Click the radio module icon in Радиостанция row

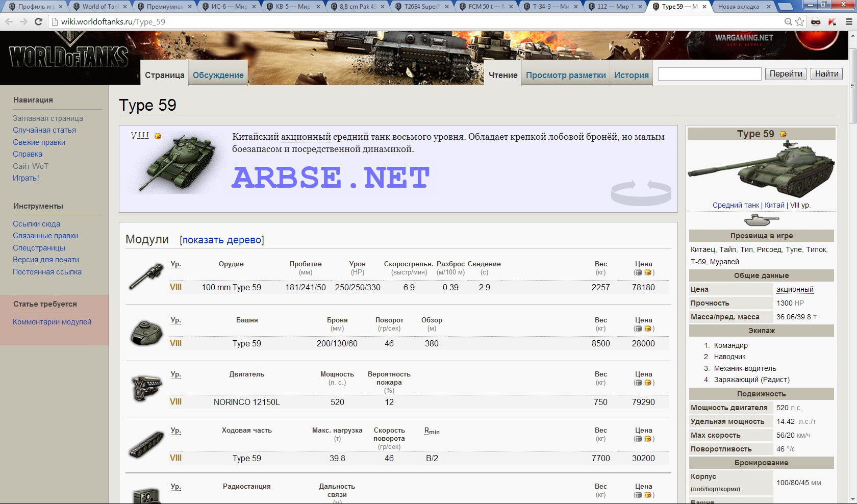(x=146, y=495)
